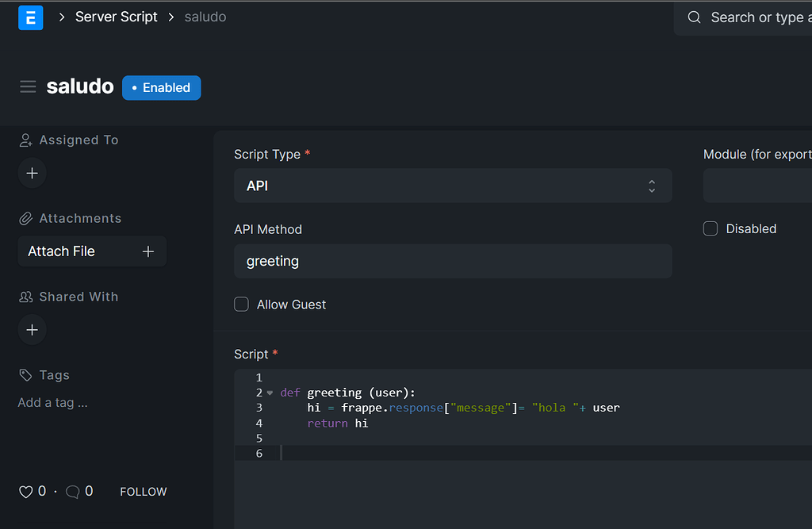Select the saludo breadcrumb item
Image resolution: width=812 pixels, height=529 pixels.
(205, 17)
